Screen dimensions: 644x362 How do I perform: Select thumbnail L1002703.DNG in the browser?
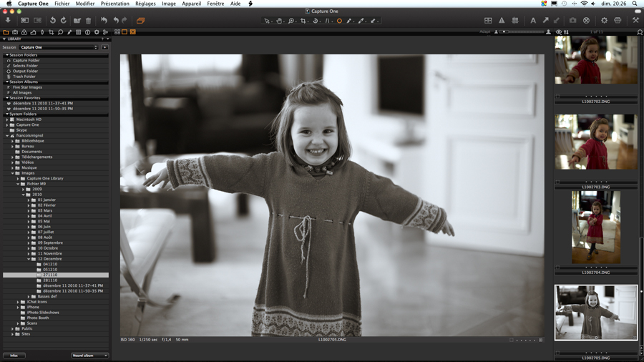(x=595, y=143)
